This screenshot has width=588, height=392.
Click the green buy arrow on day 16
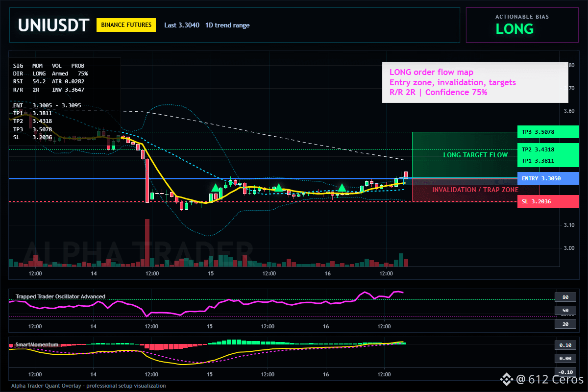point(342,187)
